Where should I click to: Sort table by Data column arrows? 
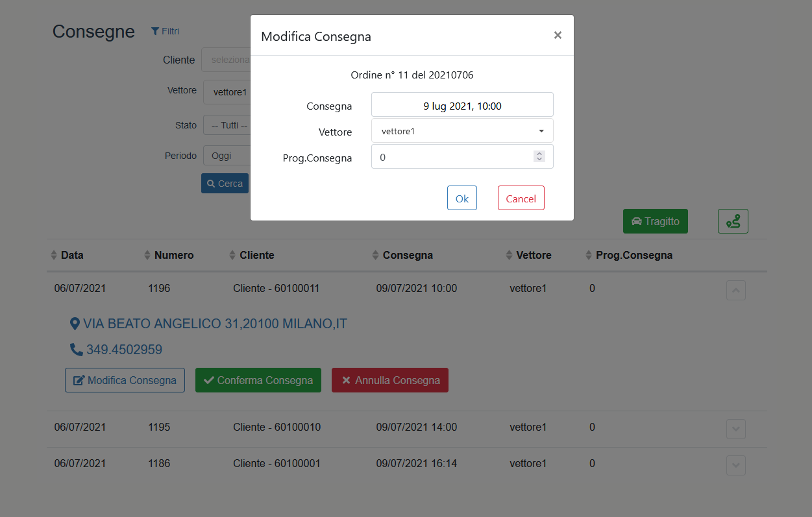(x=54, y=256)
